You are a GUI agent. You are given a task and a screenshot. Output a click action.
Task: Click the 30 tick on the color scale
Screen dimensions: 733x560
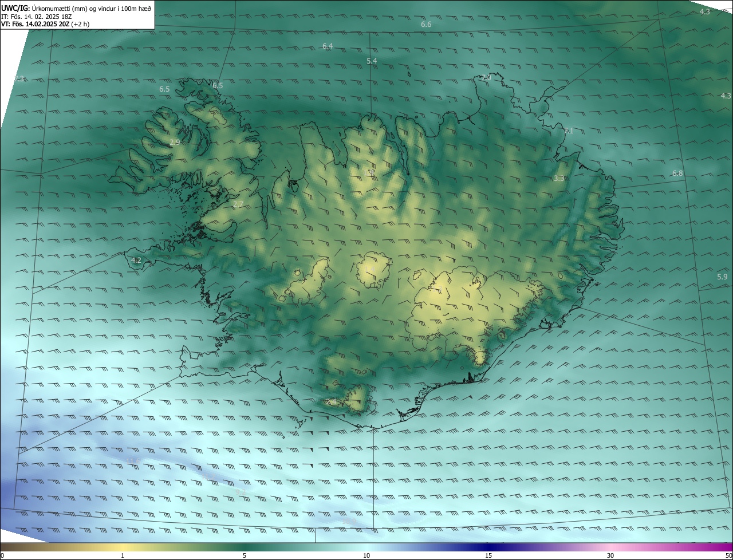click(x=610, y=555)
